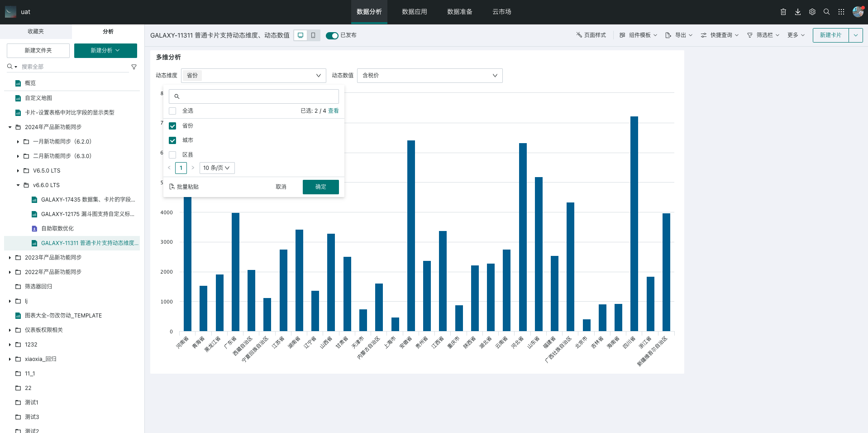Switch to the 收藏夹 tab

point(36,31)
